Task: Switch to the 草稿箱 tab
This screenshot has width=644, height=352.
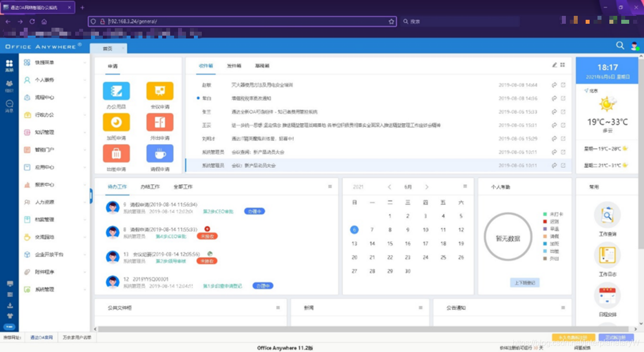Action: coord(262,65)
